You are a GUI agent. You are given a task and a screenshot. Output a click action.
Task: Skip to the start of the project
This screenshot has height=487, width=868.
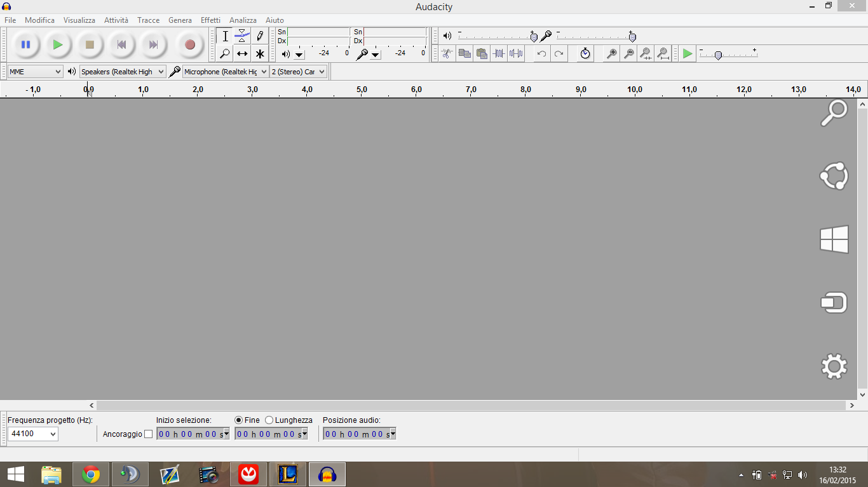pos(121,44)
